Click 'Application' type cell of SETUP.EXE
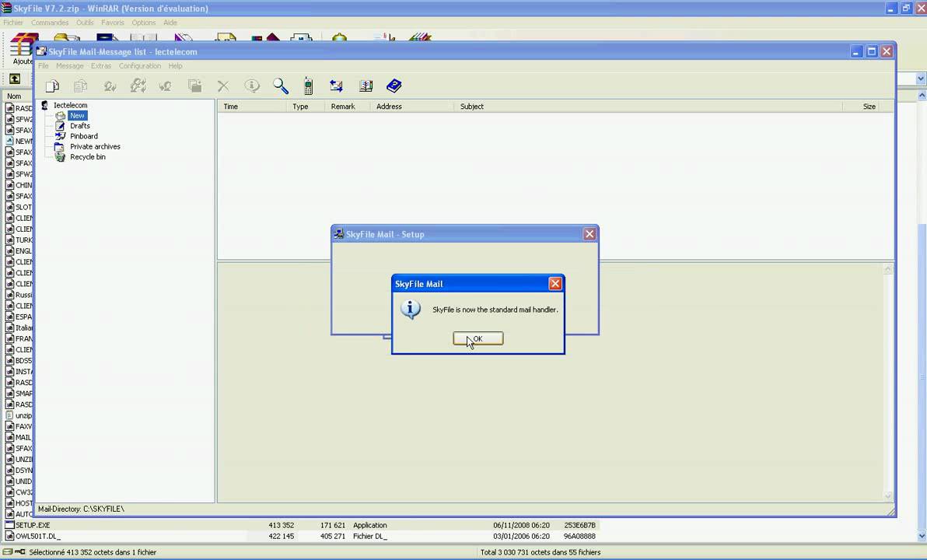The image size is (927, 560). tap(370, 525)
